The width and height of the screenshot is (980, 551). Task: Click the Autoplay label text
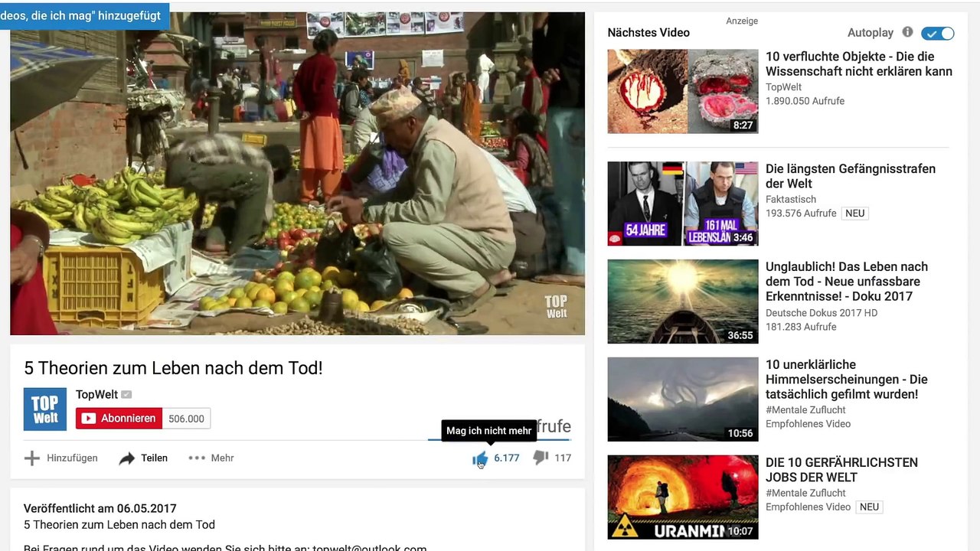coord(871,32)
